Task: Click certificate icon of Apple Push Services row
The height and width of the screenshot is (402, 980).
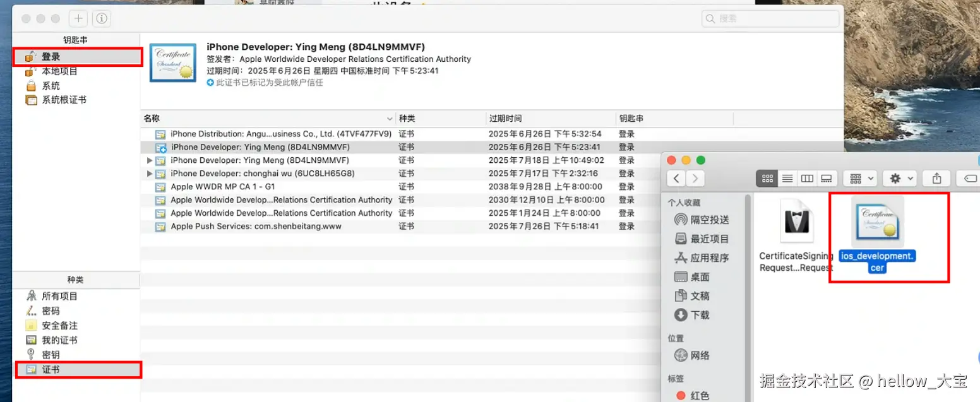Action: pos(161,227)
